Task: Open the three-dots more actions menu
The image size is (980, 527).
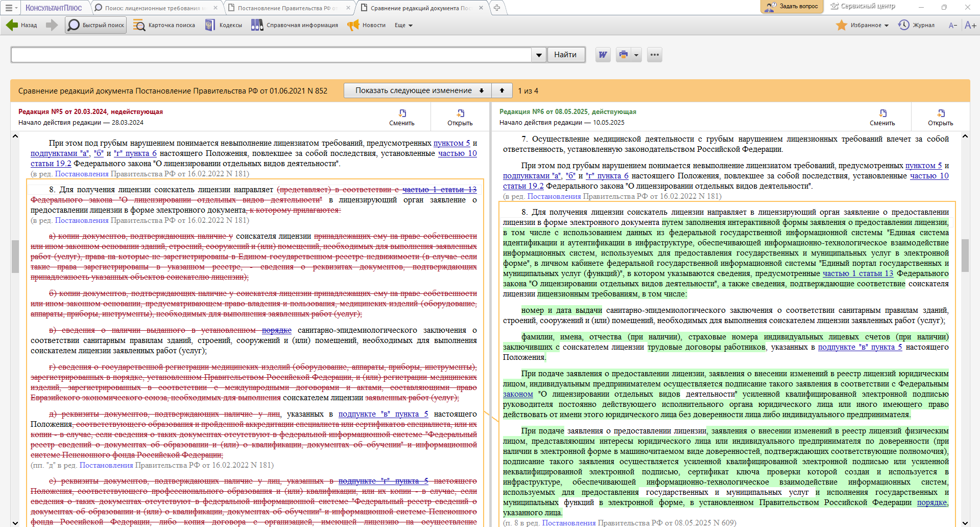Action: [x=655, y=55]
